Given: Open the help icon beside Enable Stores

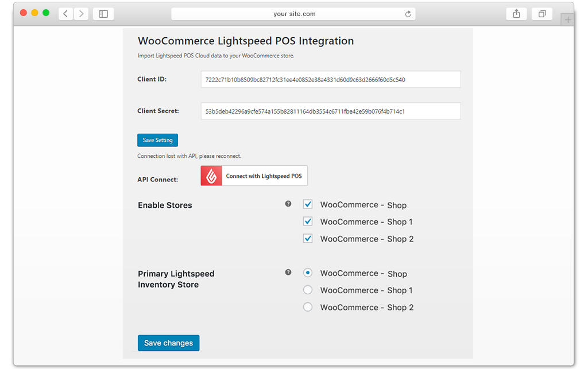Looking at the screenshot, I should 288,204.
